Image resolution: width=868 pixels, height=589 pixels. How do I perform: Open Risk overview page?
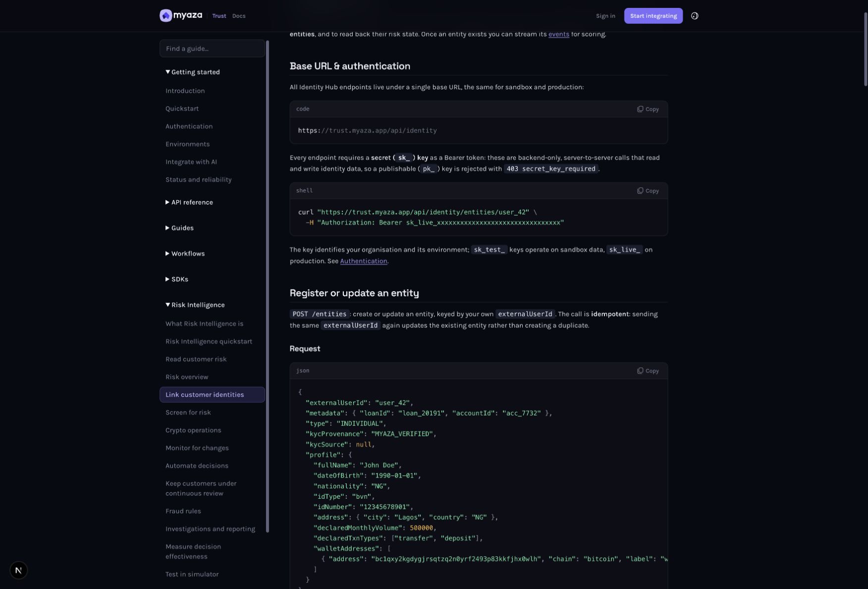pyautogui.click(x=187, y=377)
